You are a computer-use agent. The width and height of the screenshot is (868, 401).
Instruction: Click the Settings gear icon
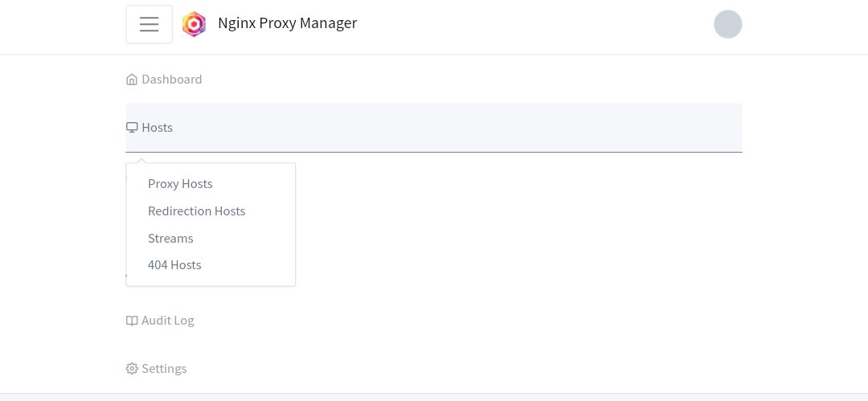132,369
